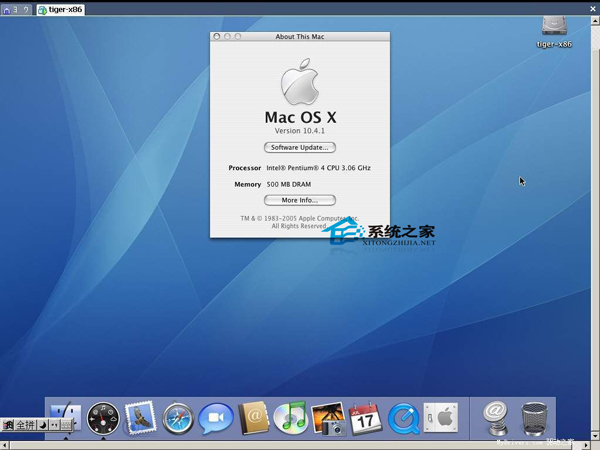The width and height of the screenshot is (600, 450).
Task: Click the Software Update... button
Action: (299, 147)
